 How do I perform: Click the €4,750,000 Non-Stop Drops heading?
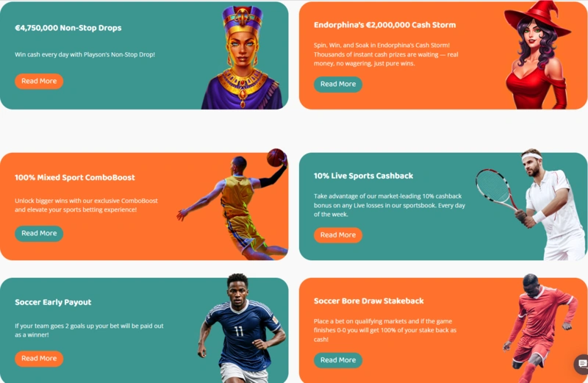(68, 28)
